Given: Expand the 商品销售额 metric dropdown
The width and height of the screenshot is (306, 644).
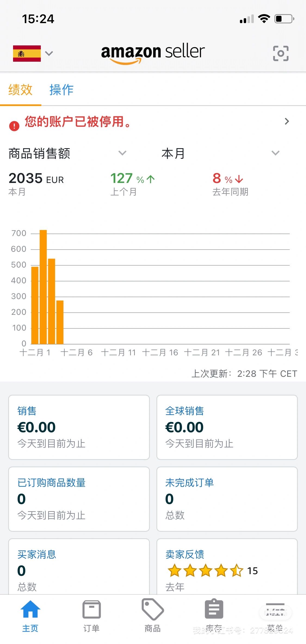Looking at the screenshot, I should click(122, 153).
